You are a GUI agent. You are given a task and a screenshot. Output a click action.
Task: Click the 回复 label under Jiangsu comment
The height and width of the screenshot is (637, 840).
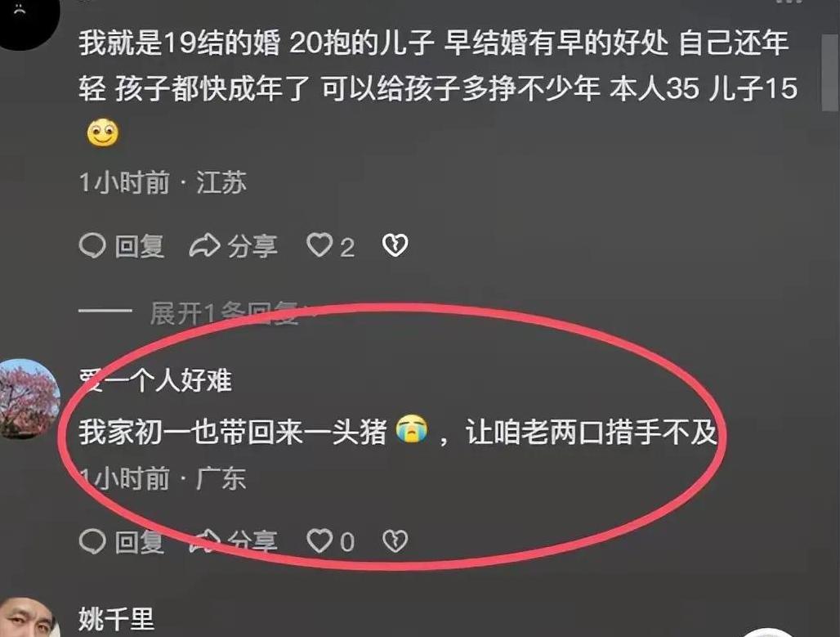(139, 247)
